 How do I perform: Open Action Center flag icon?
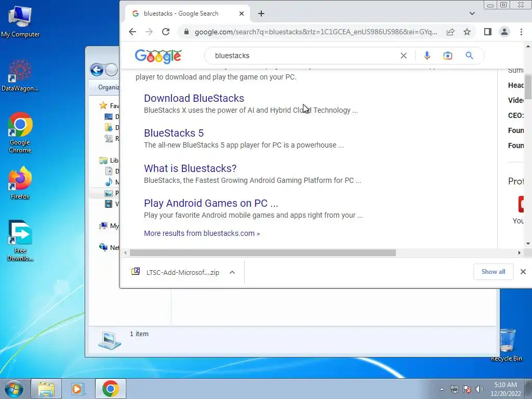click(x=467, y=389)
